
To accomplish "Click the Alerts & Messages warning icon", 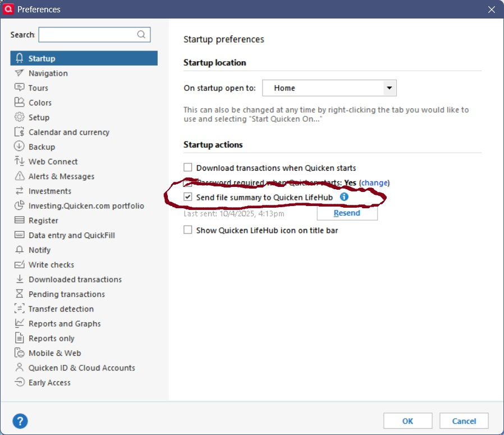I will click(x=19, y=176).
